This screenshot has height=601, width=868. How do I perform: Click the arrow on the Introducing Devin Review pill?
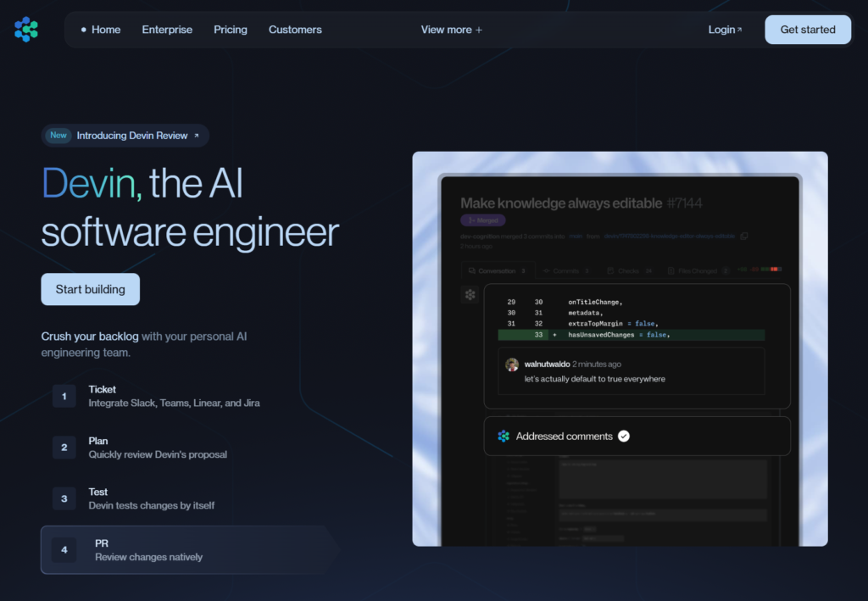coord(196,135)
